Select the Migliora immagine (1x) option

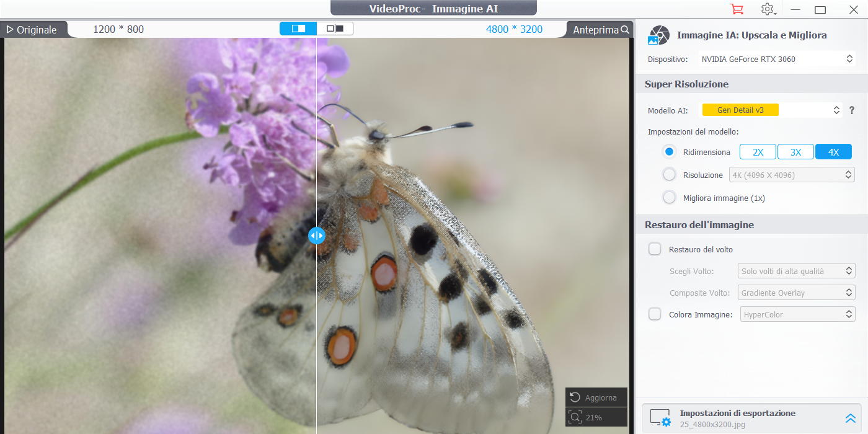(669, 198)
